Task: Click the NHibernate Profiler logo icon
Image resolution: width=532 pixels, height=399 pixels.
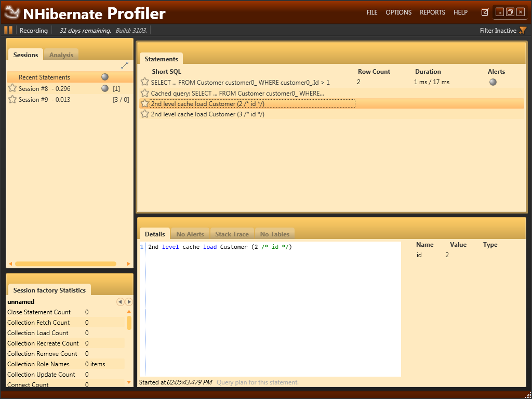Action: click(x=12, y=13)
